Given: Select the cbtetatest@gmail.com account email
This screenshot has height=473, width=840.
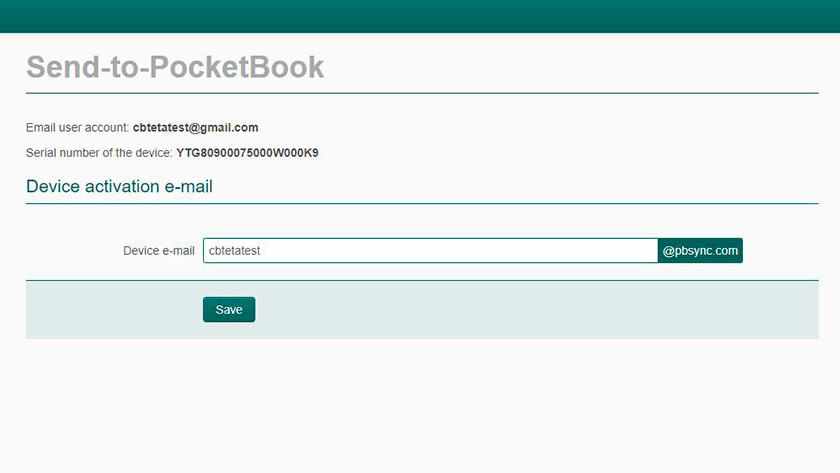Looking at the screenshot, I should tap(195, 128).
